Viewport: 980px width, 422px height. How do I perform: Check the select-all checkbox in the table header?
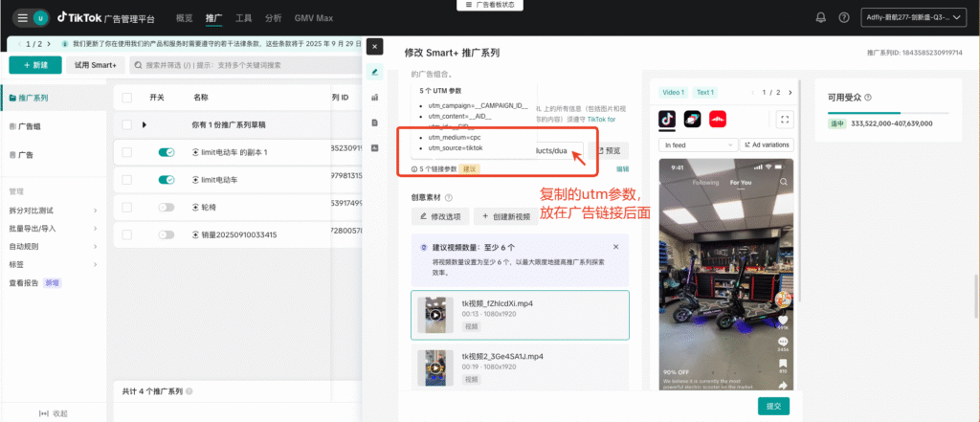pyautogui.click(x=127, y=98)
